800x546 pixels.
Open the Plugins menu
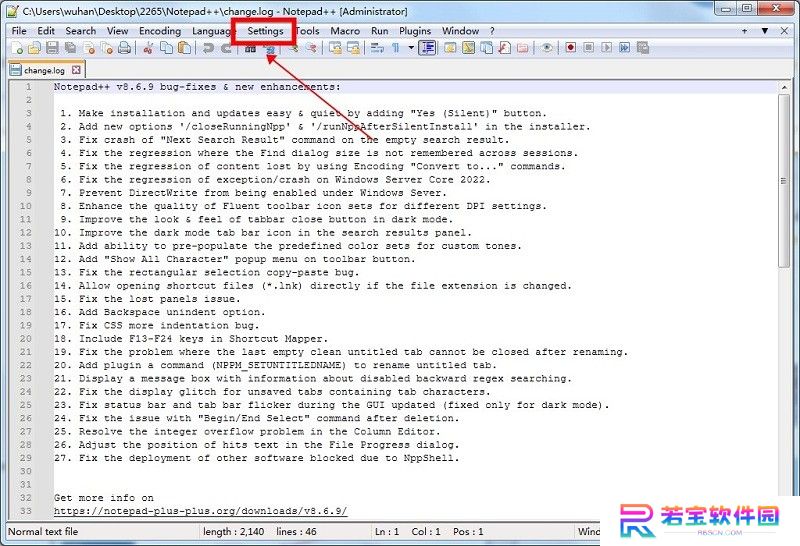[415, 31]
